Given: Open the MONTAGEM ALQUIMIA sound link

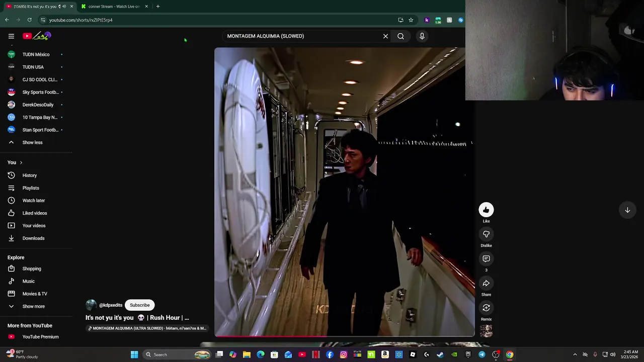Looking at the screenshot, I should 147,328.
